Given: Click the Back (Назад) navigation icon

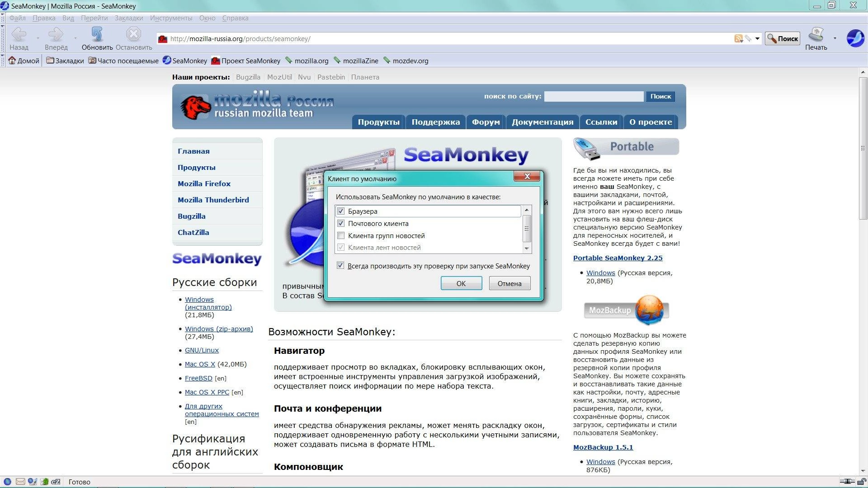Looking at the screenshot, I should (x=19, y=34).
